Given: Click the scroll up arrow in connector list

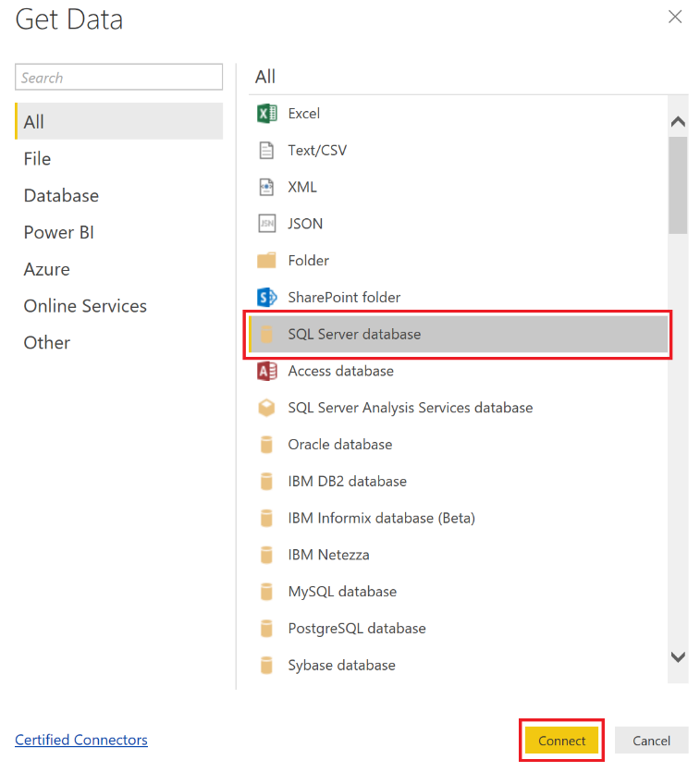Looking at the screenshot, I should tap(678, 121).
